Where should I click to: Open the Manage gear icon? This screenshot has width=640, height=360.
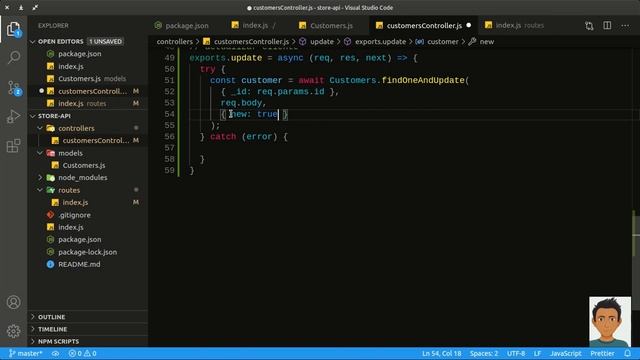click(13, 331)
